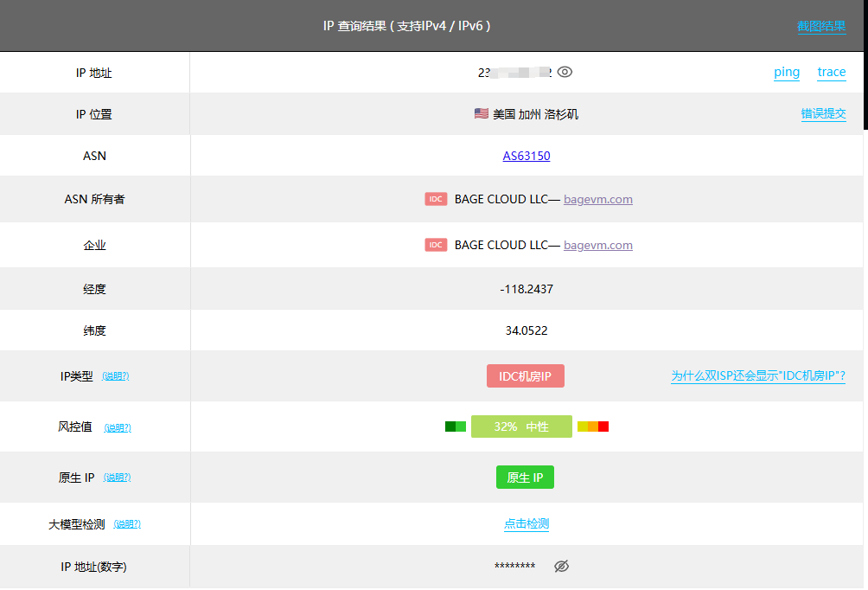Open the screenshot result link in header
The height and width of the screenshot is (590, 868).
pyautogui.click(x=820, y=26)
